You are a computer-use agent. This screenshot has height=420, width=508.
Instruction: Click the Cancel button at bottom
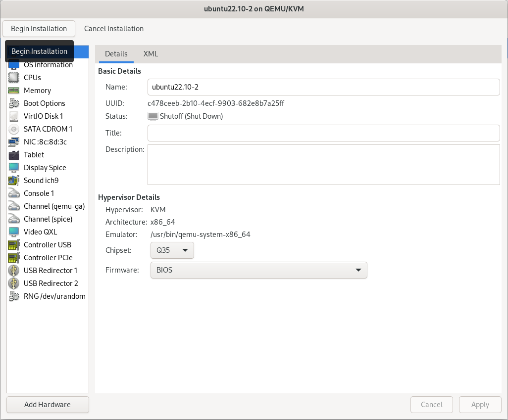(432, 405)
